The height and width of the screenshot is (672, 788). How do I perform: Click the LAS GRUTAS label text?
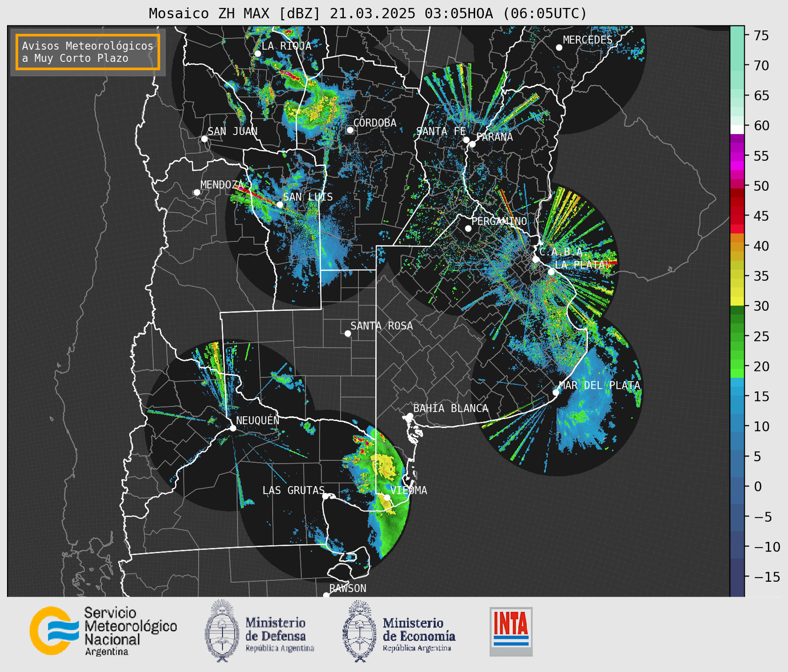(293, 490)
